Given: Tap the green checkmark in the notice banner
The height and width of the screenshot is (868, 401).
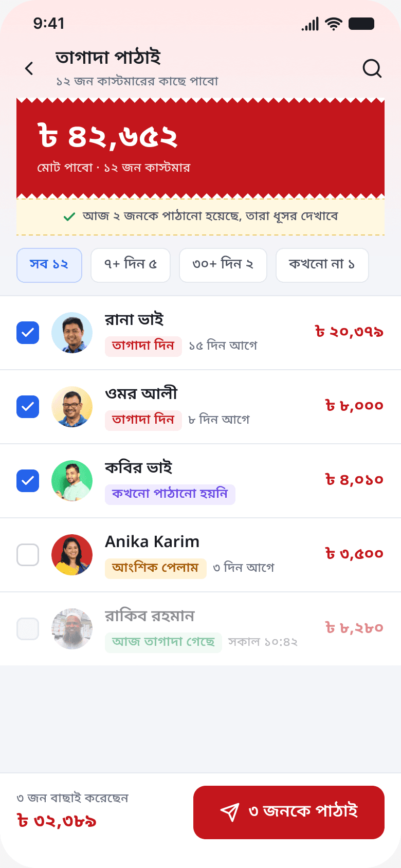Looking at the screenshot, I should pos(69,217).
